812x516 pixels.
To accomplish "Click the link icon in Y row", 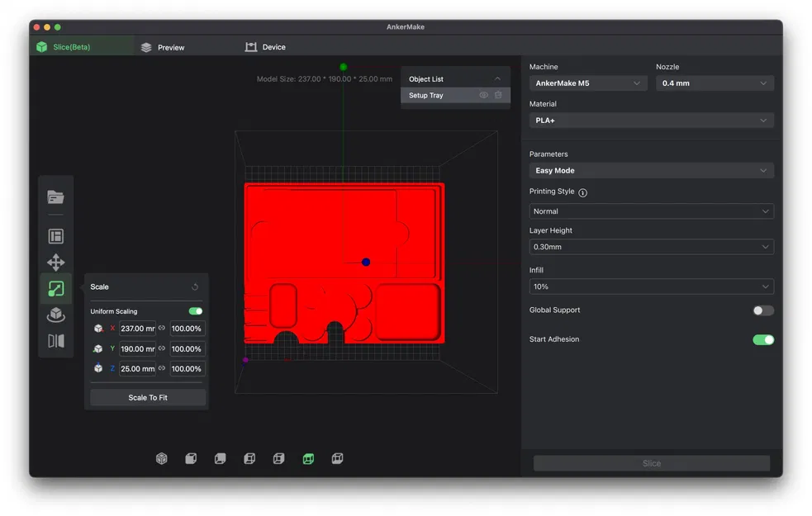I will pos(162,349).
